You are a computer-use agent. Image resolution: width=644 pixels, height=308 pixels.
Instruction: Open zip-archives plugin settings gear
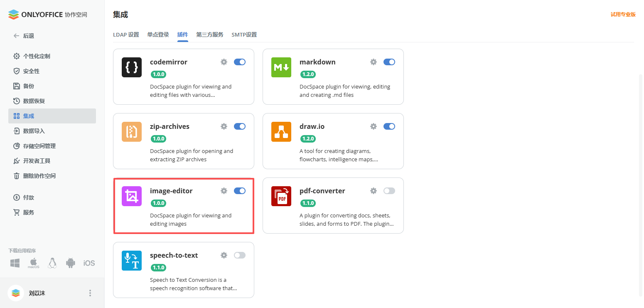224,126
